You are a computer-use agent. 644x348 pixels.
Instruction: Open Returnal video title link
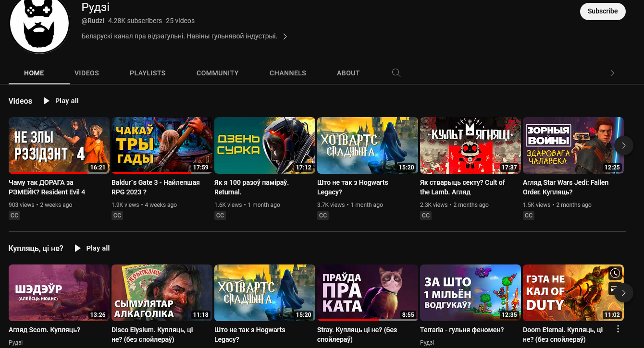(251, 187)
